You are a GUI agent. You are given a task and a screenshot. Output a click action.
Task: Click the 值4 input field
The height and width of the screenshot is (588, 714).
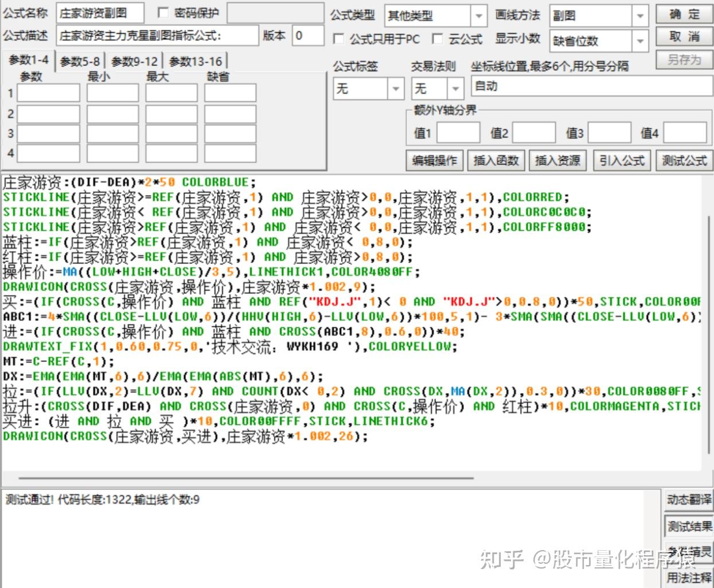pyautogui.click(x=685, y=133)
